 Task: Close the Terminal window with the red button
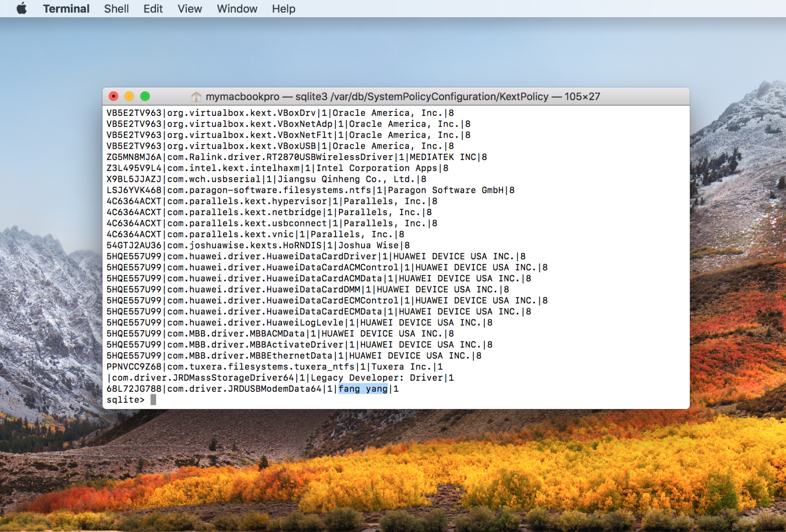[x=113, y=96]
